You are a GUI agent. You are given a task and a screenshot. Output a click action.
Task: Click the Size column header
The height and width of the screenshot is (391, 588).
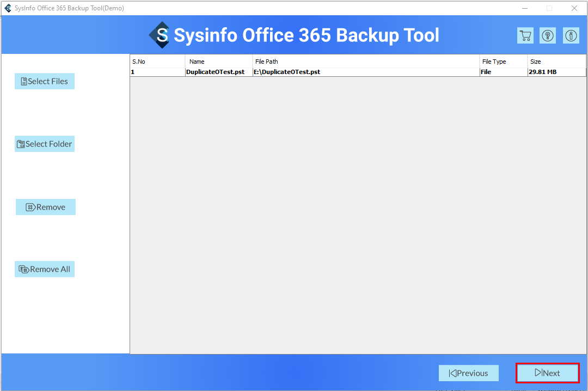(x=556, y=62)
